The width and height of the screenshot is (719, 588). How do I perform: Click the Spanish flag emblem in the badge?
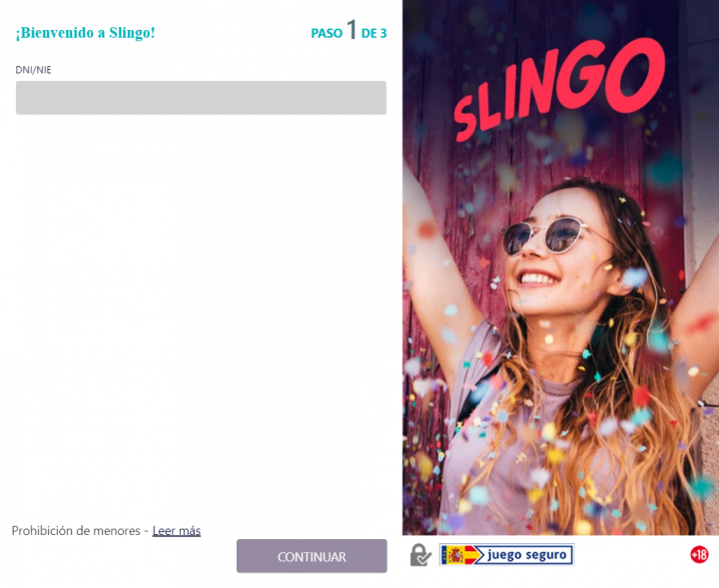click(x=455, y=555)
